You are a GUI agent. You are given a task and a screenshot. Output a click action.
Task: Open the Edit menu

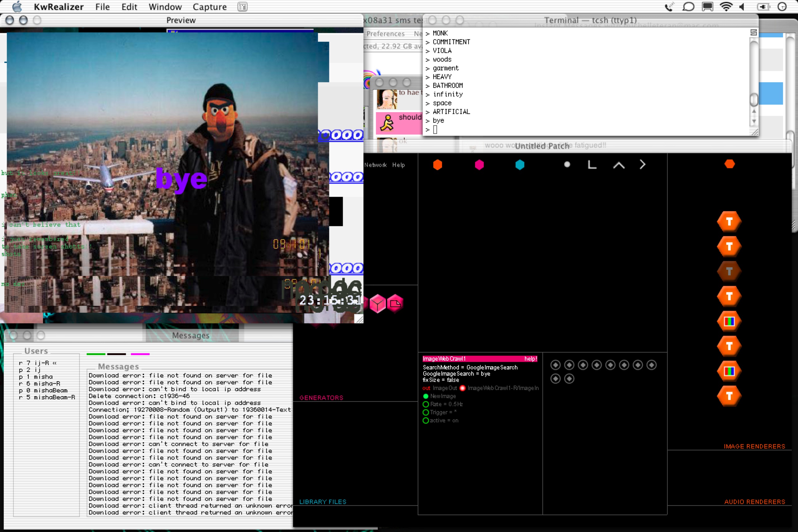pos(129,7)
